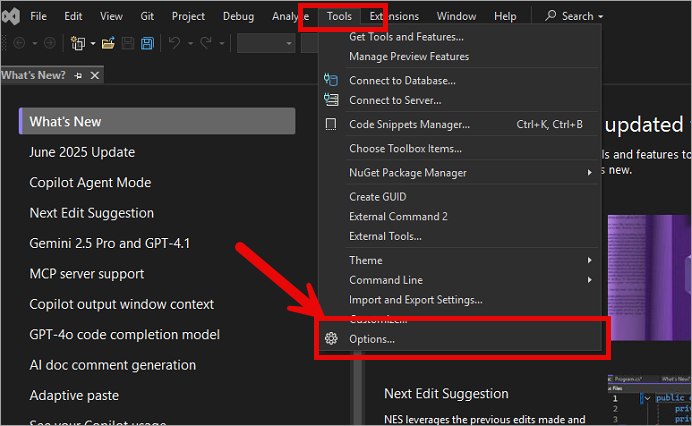This screenshot has height=426, width=692.
Task: Open the Edit menu
Action: coord(73,16)
